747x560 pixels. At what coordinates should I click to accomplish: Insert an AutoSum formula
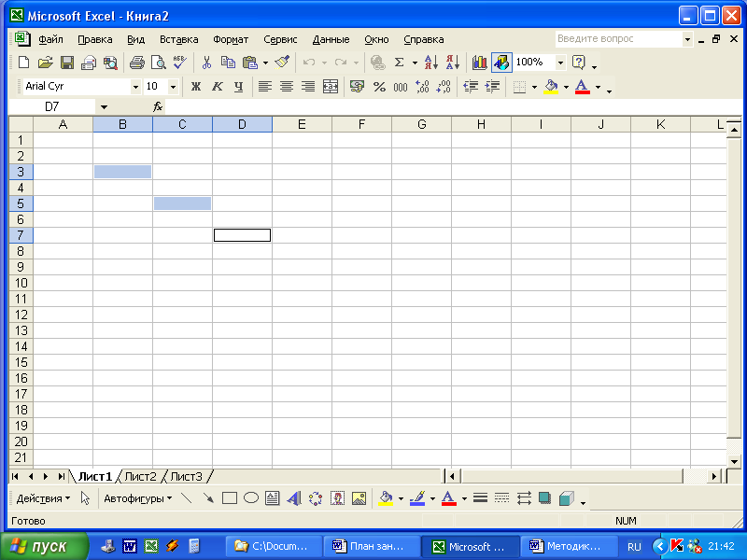[400, 63]
